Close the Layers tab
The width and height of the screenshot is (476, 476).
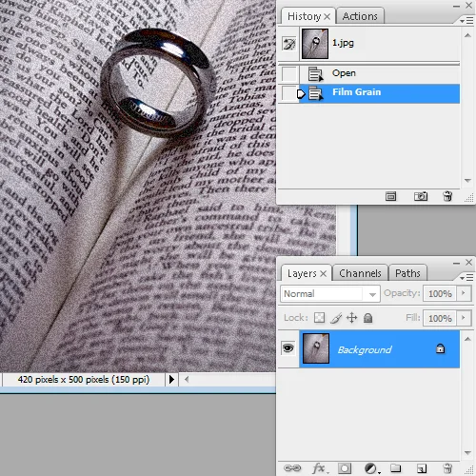coord(323,273)
